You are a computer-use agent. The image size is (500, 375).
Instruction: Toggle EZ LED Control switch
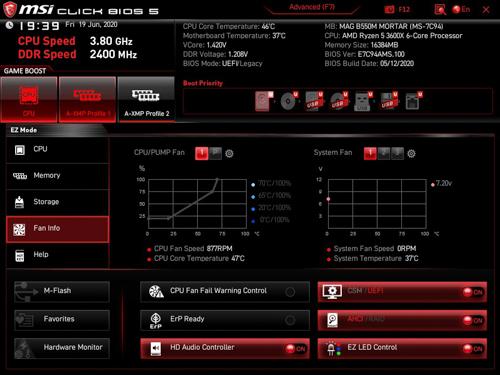point(473,349)
